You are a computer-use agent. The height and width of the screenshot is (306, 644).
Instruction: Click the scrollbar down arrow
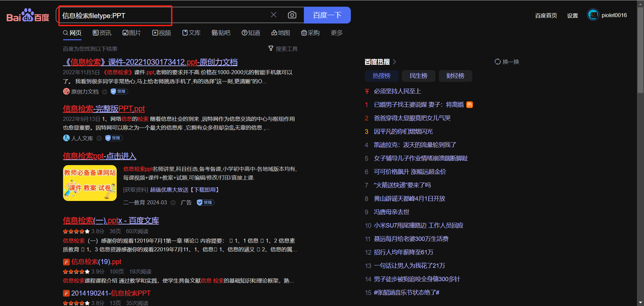640,303
